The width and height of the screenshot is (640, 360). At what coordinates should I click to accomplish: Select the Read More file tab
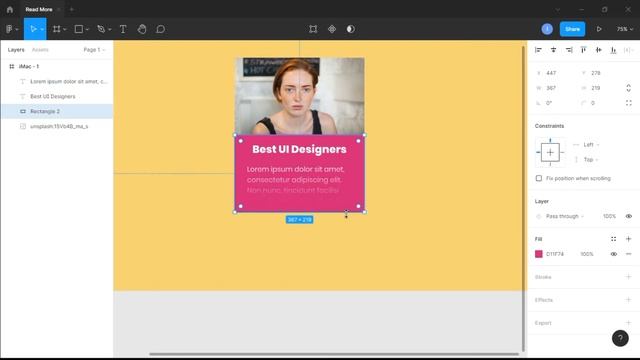coord(39,9)
